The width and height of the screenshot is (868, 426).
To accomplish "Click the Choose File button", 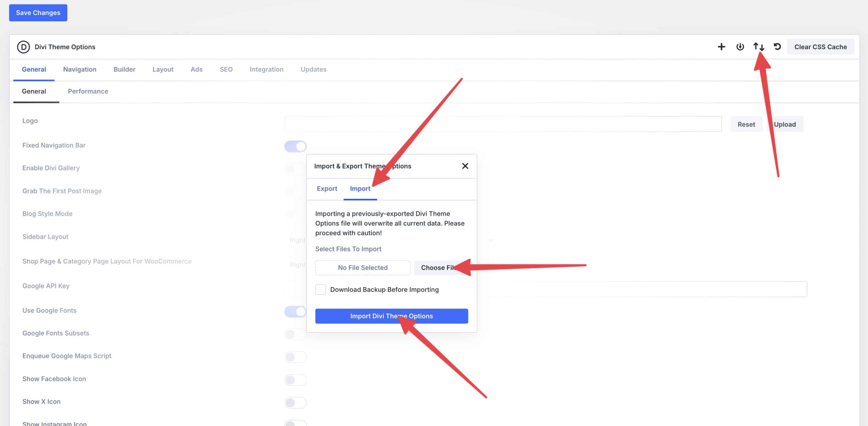I will click(x=435, y=268).
